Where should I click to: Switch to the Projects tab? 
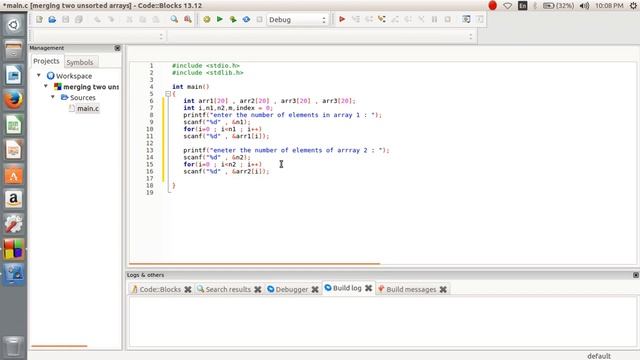[x=46, y=61]
